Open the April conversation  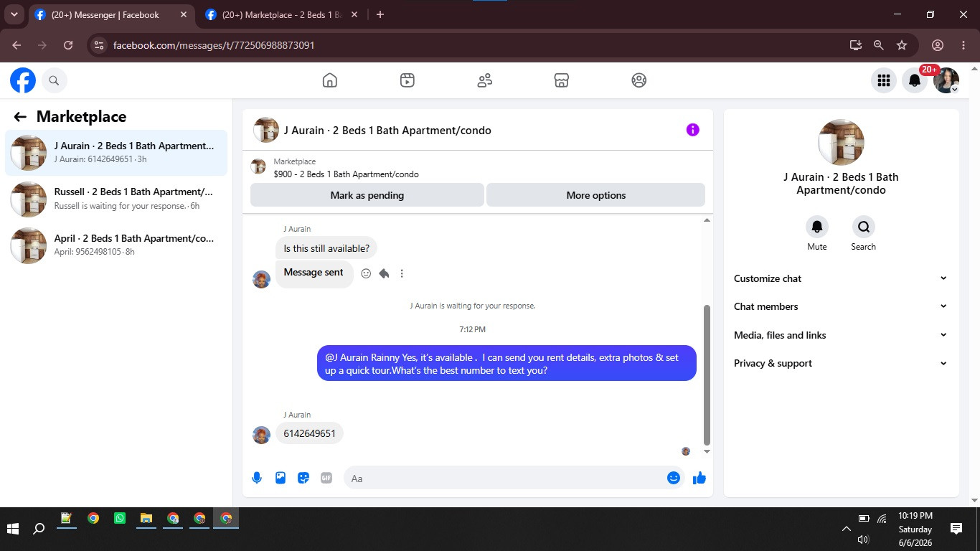[x=116, y=245]
